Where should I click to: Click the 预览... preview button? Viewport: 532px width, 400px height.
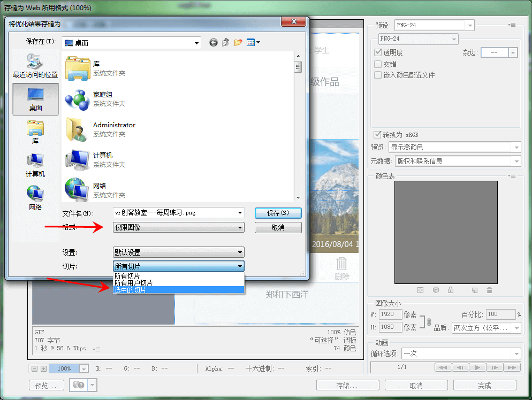47,386
